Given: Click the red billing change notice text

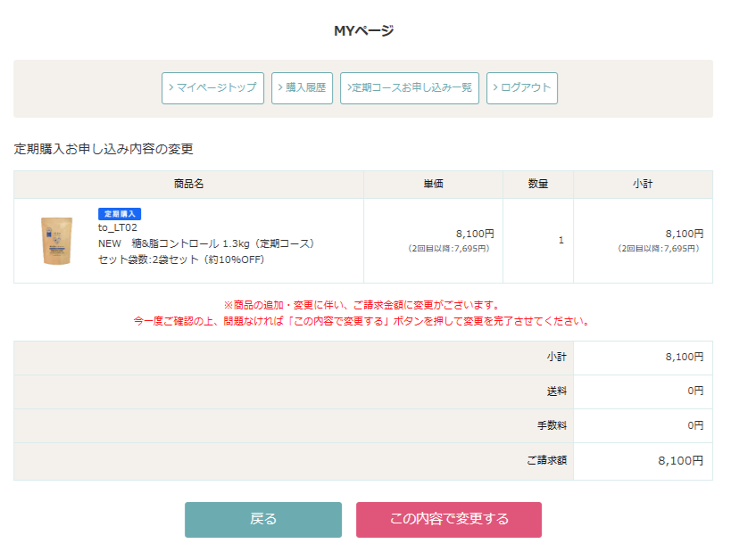Looking at the screenshot, I should [x=361, y=313].
